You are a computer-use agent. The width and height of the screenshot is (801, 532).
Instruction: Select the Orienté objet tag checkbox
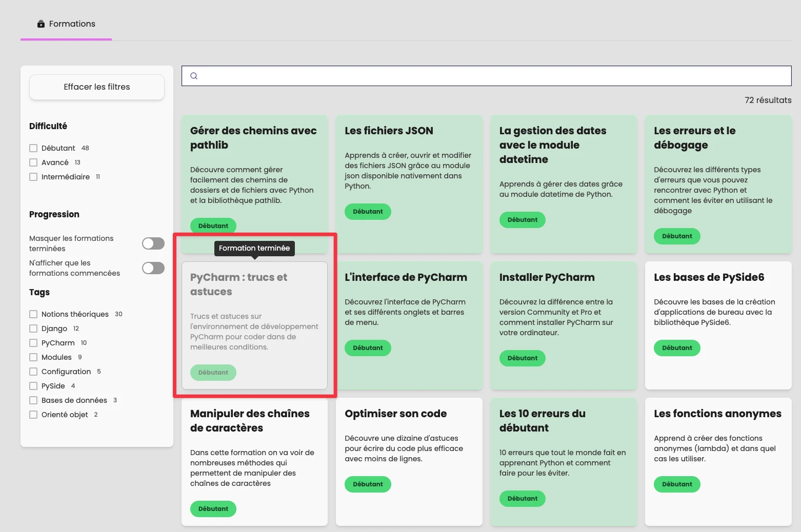click(33, 415)
